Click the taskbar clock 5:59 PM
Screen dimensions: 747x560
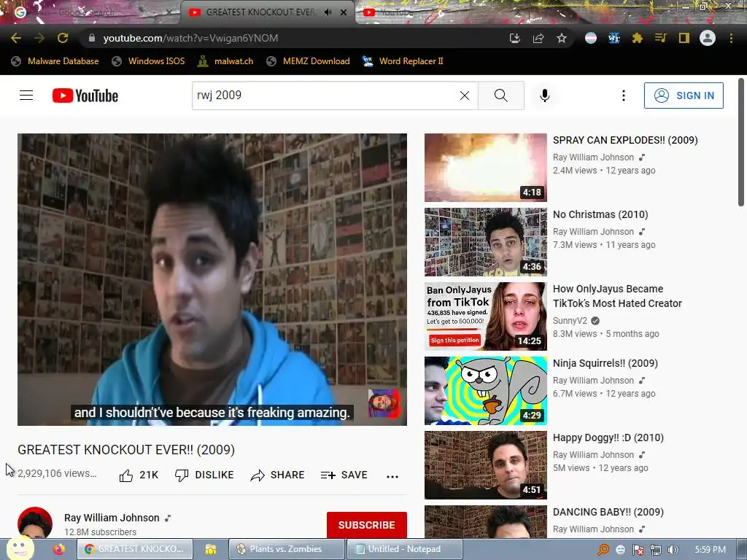coord(711,550)
